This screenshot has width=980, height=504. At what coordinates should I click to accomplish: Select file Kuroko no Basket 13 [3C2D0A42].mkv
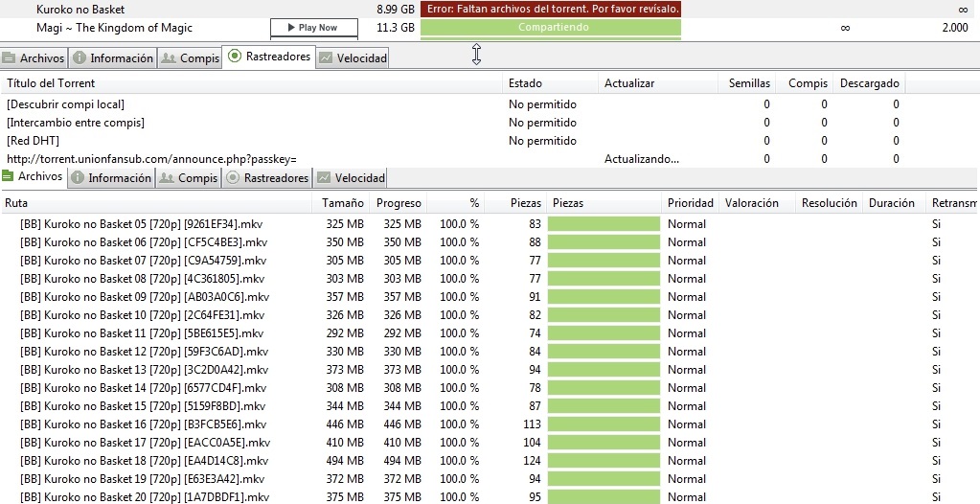coord(145,369)
